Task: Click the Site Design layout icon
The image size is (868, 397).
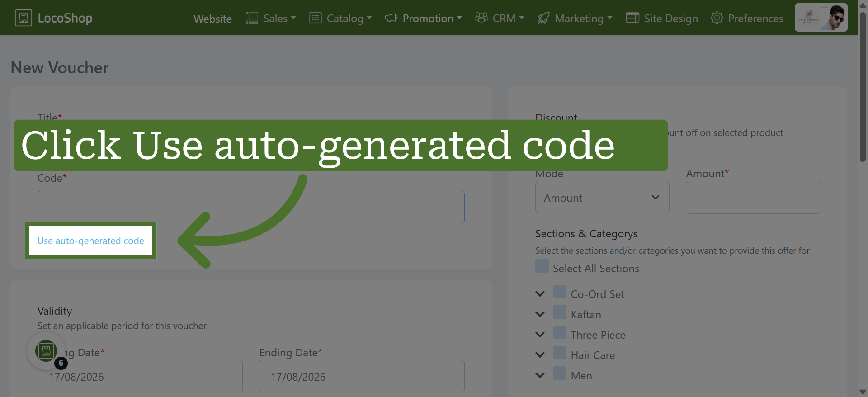Action: [x=632, y=18]
